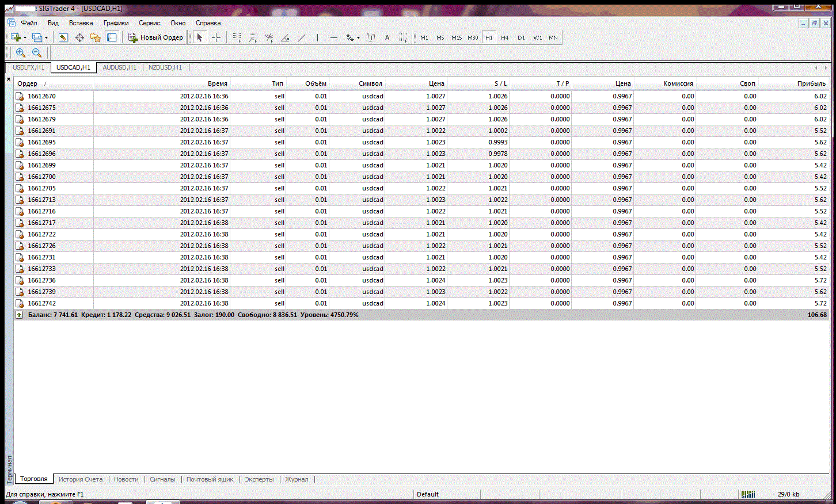
Task: Toggle the Market Watch window icon
Action: pyautogui.click(x=63, y=37)
